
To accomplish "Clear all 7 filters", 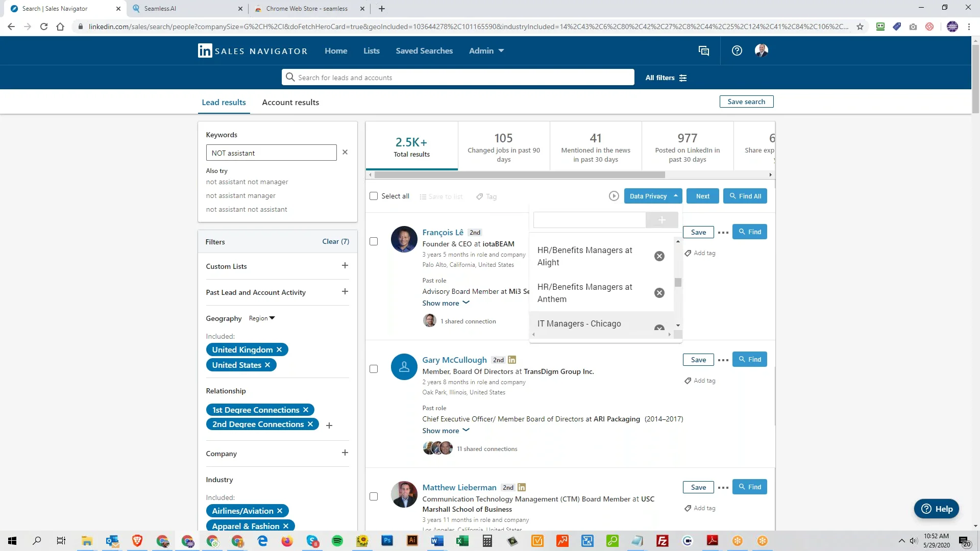I will (x=336, y=241).
